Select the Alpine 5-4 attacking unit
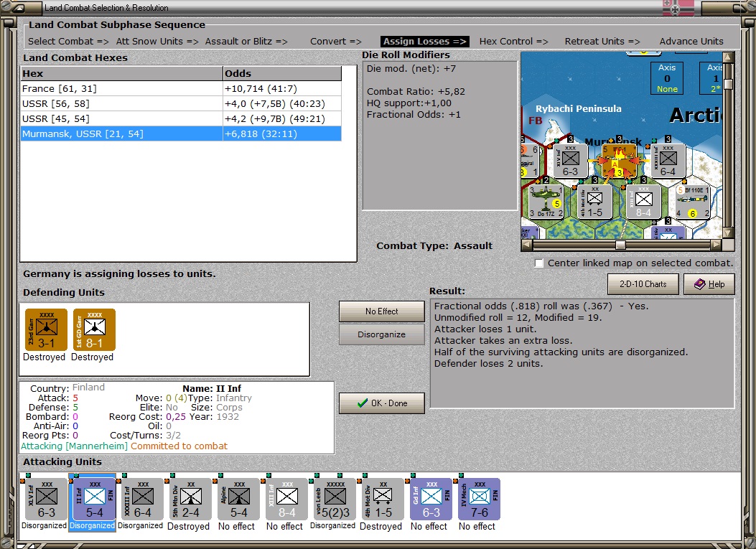The width and height of the screenshot is (756, 549). tap(238, 499)
